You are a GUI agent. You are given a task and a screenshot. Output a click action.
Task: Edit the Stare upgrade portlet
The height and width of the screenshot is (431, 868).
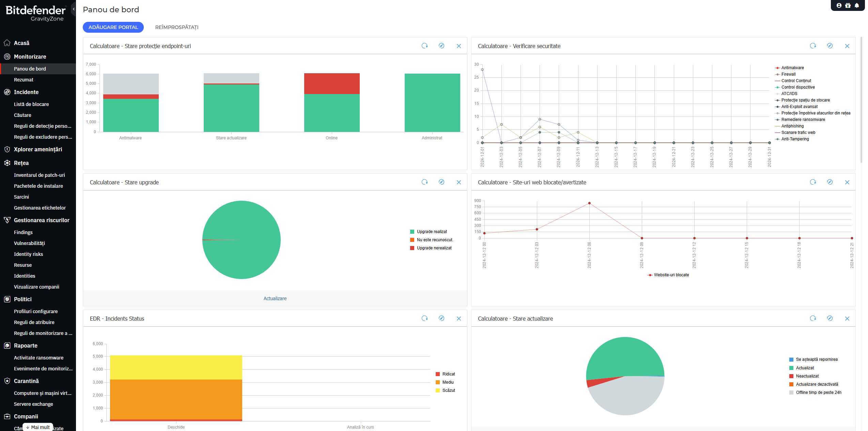click(441, 182)
